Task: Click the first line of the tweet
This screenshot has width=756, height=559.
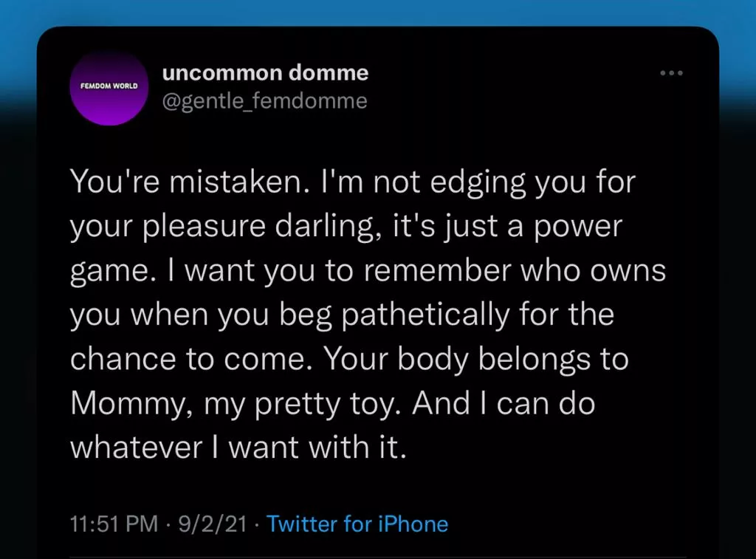Action: point(352,181)
